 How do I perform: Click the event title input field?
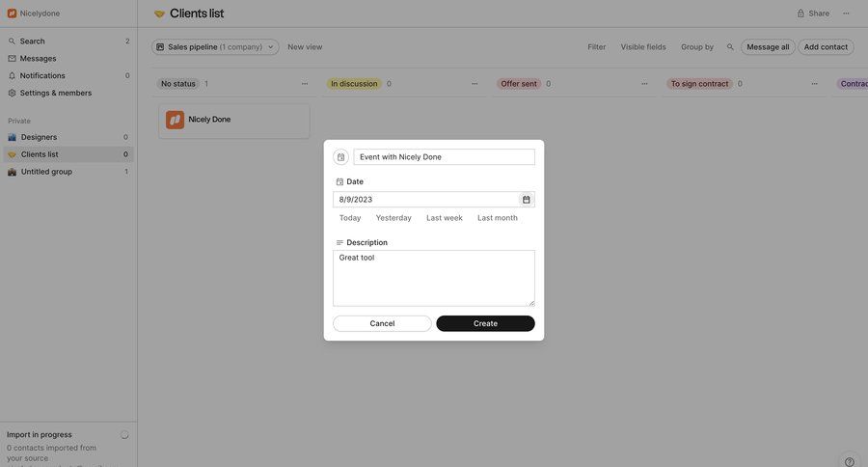444,157
